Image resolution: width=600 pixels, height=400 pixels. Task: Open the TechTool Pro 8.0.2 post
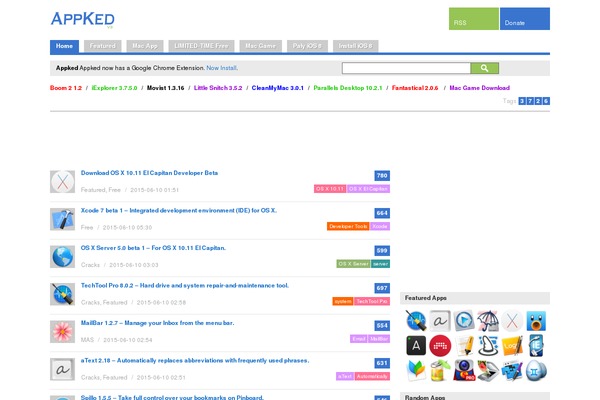click(x=185, y=286)
